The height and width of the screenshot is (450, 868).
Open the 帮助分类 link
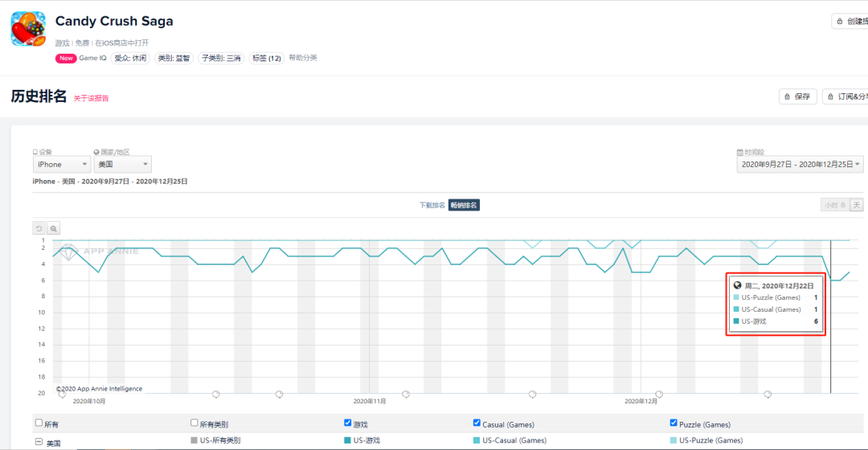[x=303, y=58]
